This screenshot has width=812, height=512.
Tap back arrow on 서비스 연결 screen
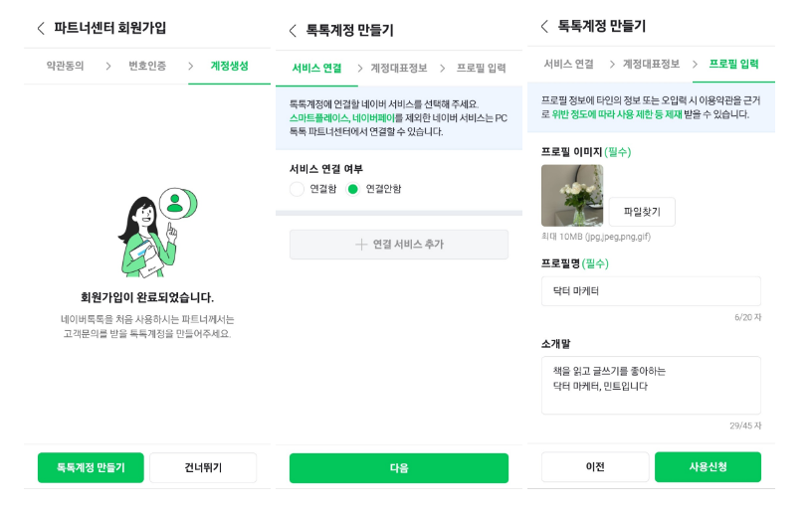[293, 31]
